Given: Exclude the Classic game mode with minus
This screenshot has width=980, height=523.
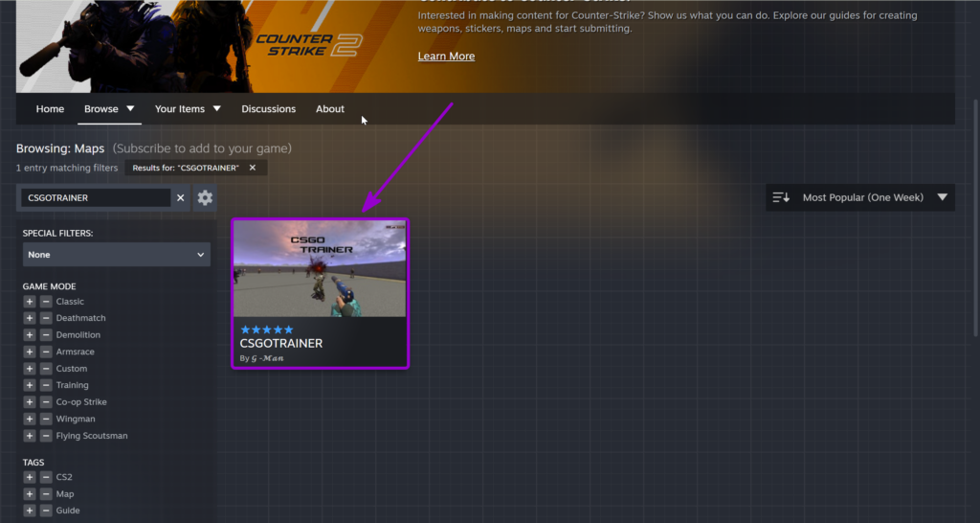Looking at the screenshot, I should point(46,302).
